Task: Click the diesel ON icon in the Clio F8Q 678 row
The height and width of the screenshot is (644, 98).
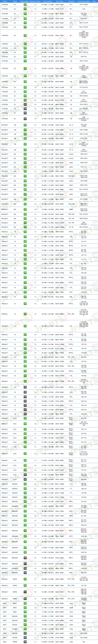Action: pos(25,480)
